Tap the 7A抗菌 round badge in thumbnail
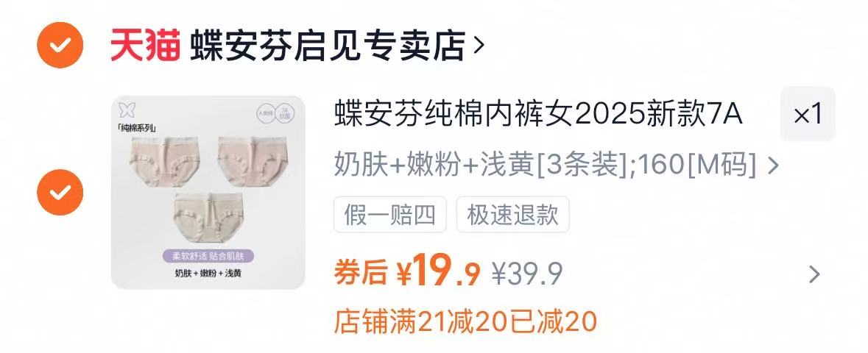The width and height of the screenshot is (868, 353). point(285,113)
